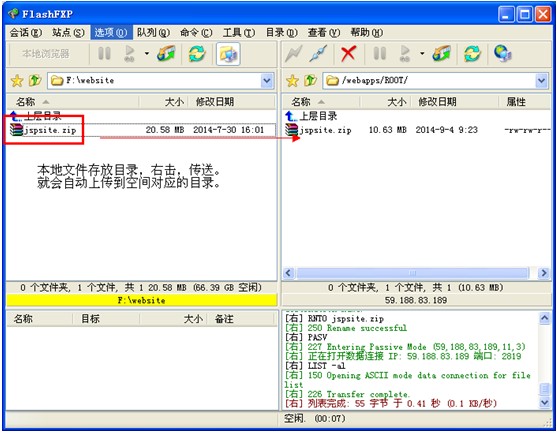Click '250 Rename successful' log line
This screenshot has height=433, width=557.
pyautogui.click(x=346, y=328)
